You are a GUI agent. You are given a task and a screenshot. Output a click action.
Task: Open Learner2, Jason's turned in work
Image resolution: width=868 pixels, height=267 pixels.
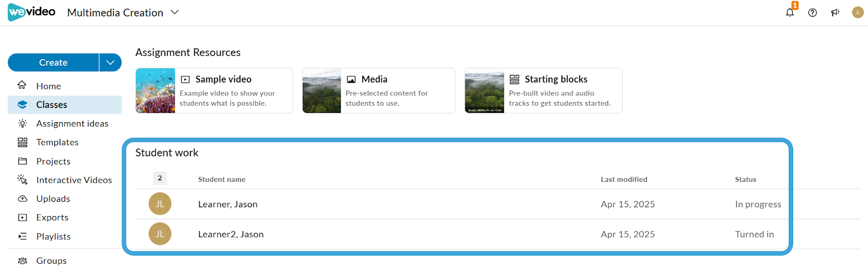point(497,234)
